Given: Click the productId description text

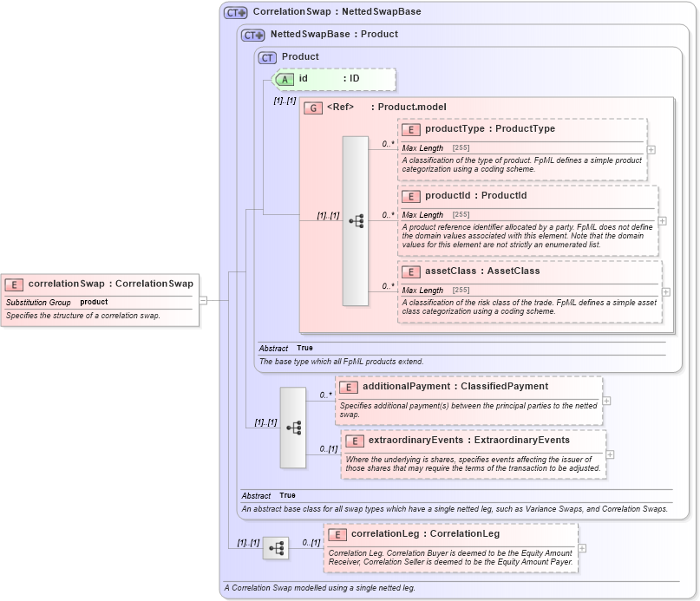Looking at the screenshot, I should (x=527, y=236).
